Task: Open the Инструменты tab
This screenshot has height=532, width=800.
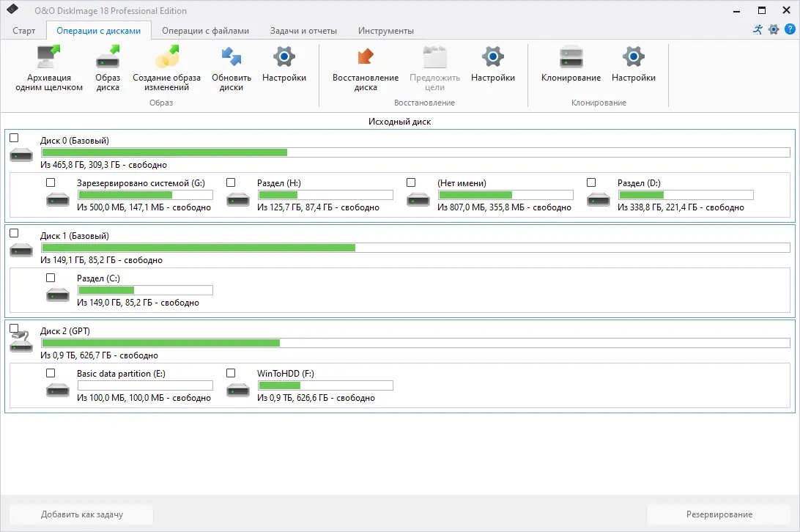Action: click(x=385, y=31)
